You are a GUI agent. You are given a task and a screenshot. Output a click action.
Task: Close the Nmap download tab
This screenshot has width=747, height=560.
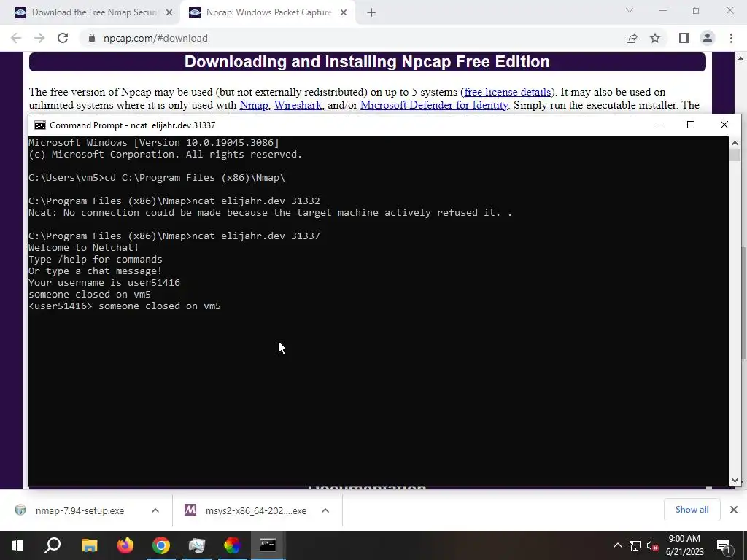[x=169, y=12]
